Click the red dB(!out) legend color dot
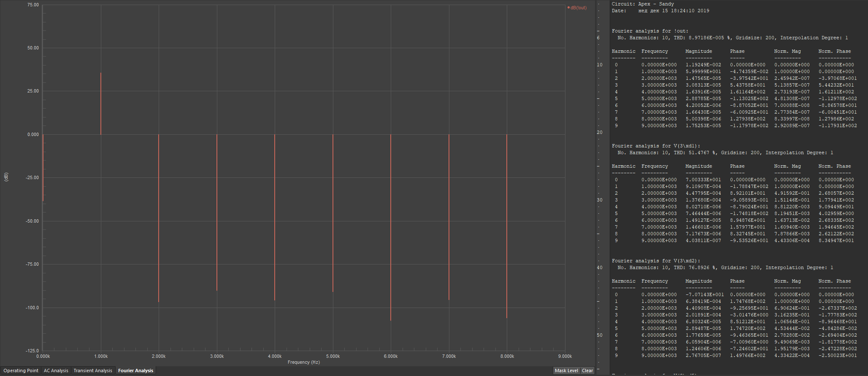 pyautogui.click(x=569, y=8)
